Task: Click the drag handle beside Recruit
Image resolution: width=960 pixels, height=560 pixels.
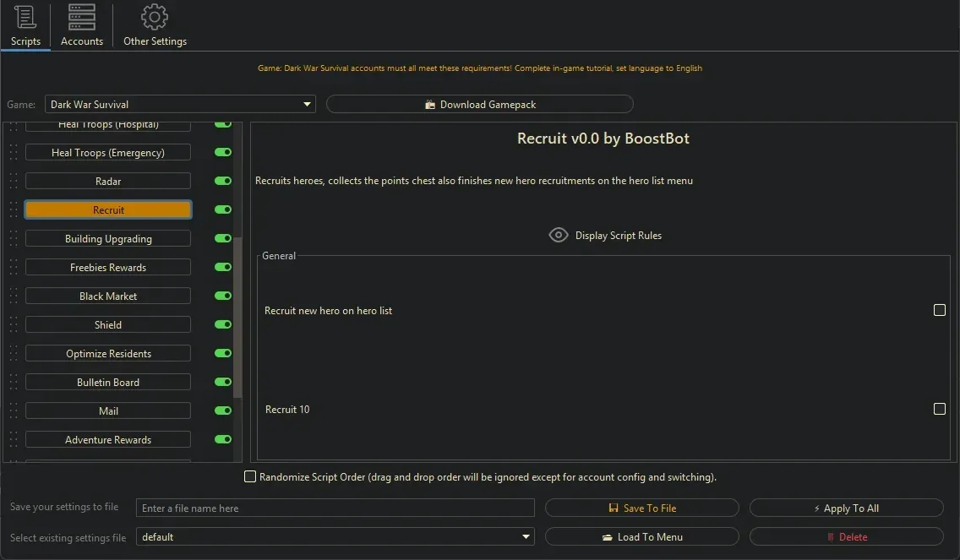Action: pos(14,210)
